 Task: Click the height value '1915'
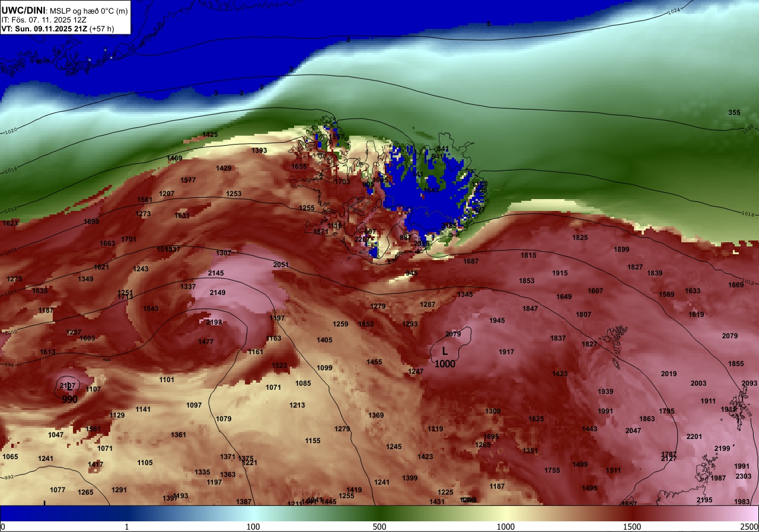[x=560, y=273]
